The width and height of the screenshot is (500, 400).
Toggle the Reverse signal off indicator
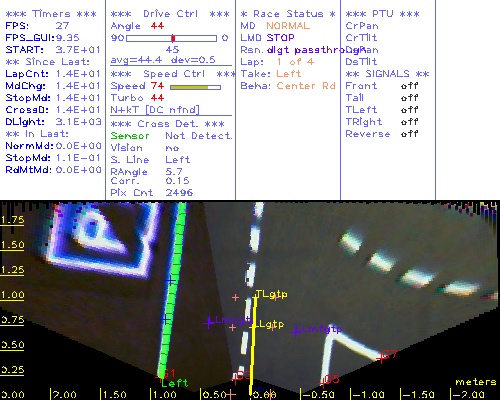409,134
